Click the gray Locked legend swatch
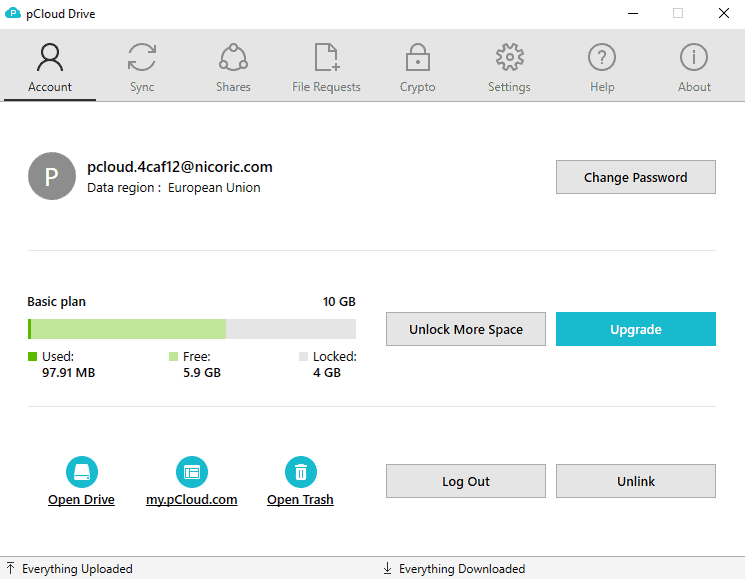Image resolution: width=745 pixels, height=579 pixels. click(303, 357)
